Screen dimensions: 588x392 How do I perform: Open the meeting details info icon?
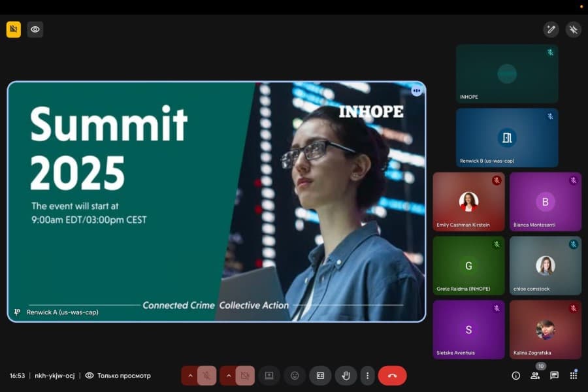pos(516,376)
